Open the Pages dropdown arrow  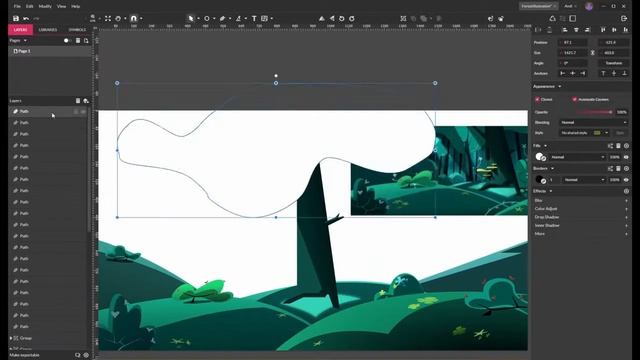pos(25,41)
